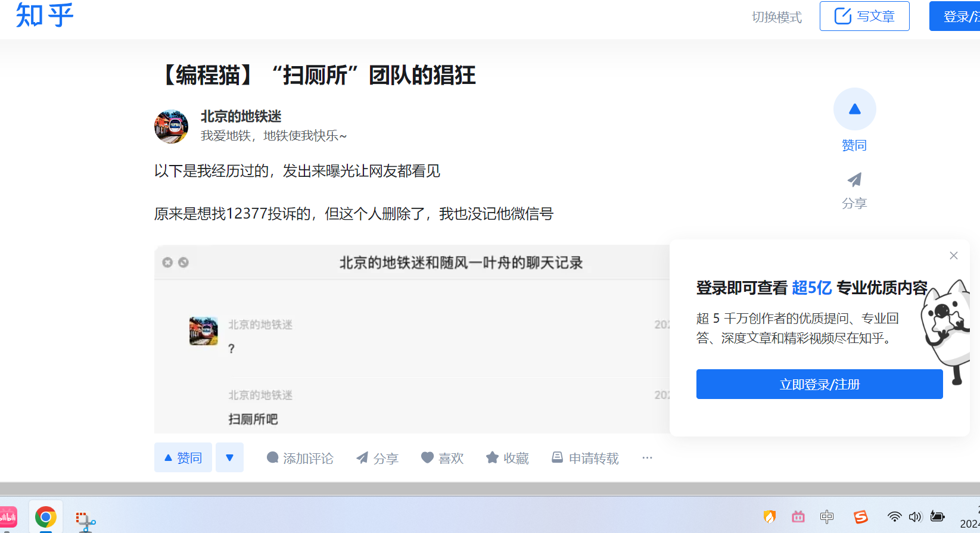Screen dimensions: 980x533
Task: Open the Zhihu 知乎 logo homepage
Action: coord(45,15)
